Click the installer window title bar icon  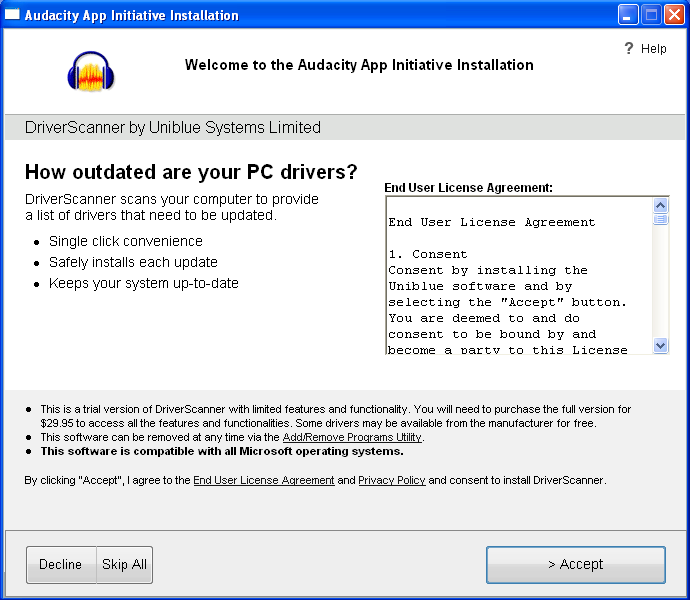click(x=12, y=15)
